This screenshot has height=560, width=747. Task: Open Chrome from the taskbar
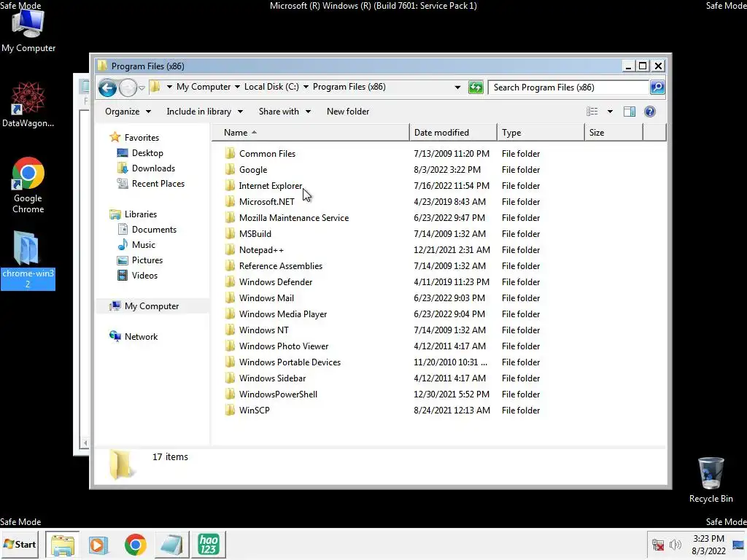(135, 544)
